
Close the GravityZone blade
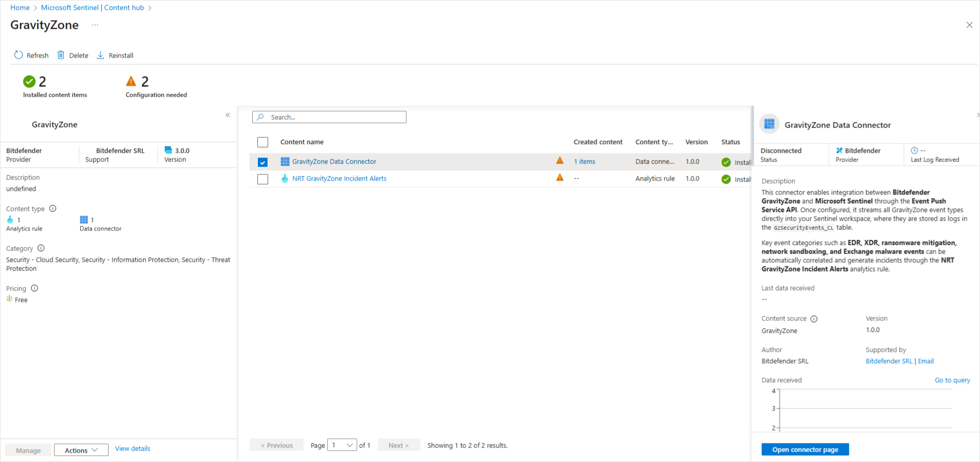tap(969, 25)
